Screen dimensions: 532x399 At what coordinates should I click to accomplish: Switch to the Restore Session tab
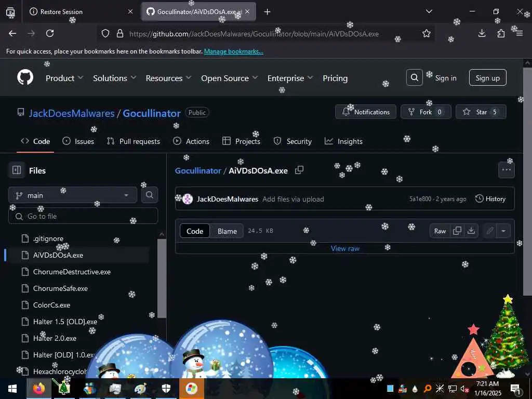pyautogui.click(x=81, y=11)
